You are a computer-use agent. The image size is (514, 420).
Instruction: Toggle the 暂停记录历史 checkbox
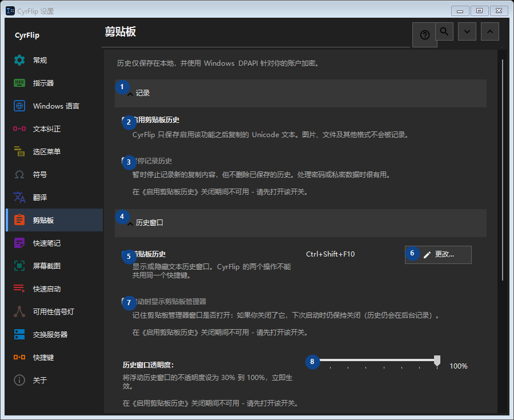click(126, 161)
